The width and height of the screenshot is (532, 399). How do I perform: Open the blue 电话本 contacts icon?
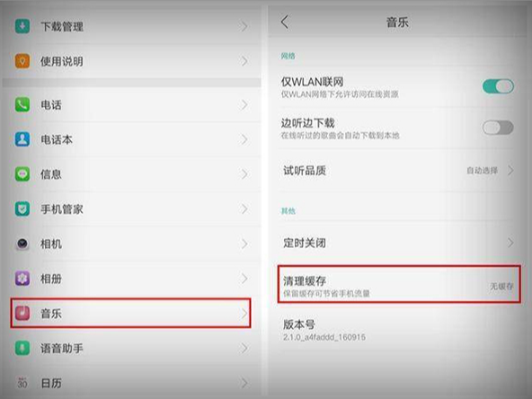click(x=22, y=139)
